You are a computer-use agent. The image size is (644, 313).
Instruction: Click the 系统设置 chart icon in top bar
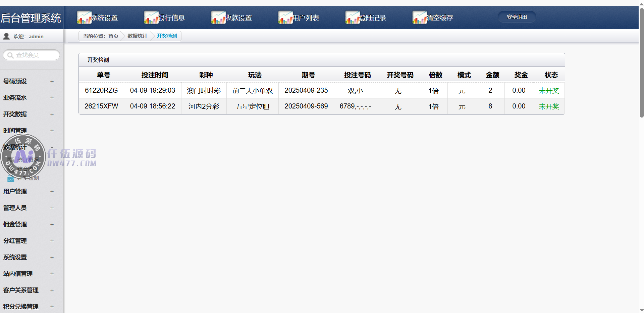tap(84, 17)
